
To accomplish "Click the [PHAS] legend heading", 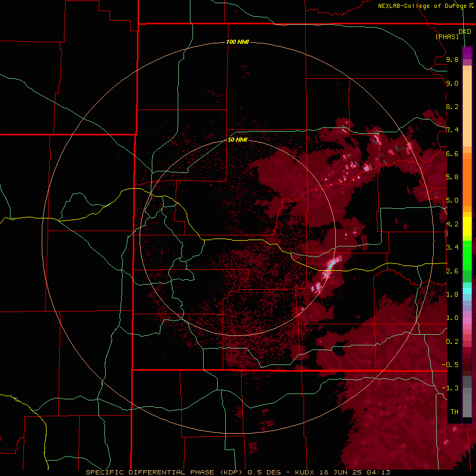I will pos(447,36).
